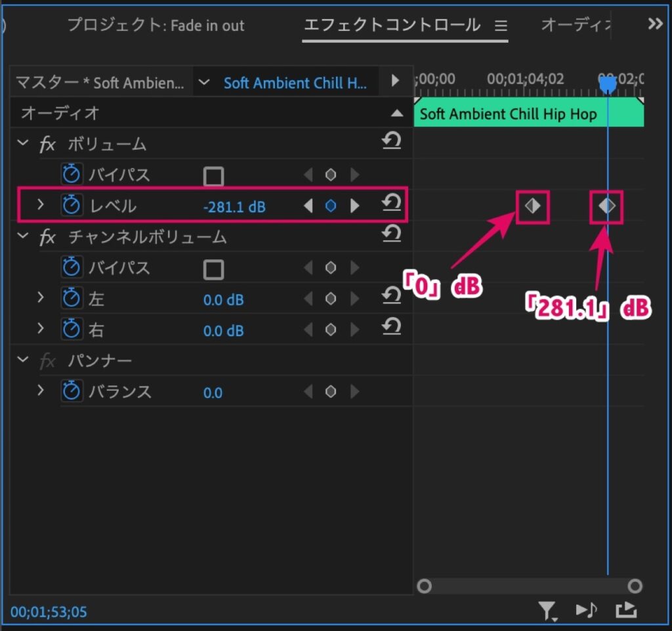Toggle the 右 channel stopwatch

[71, 329]
